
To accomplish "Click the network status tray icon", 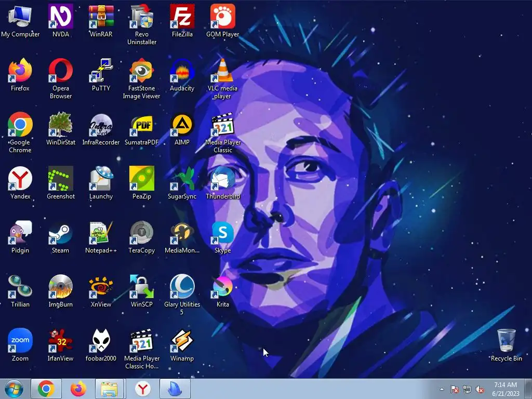I will 467,389.
